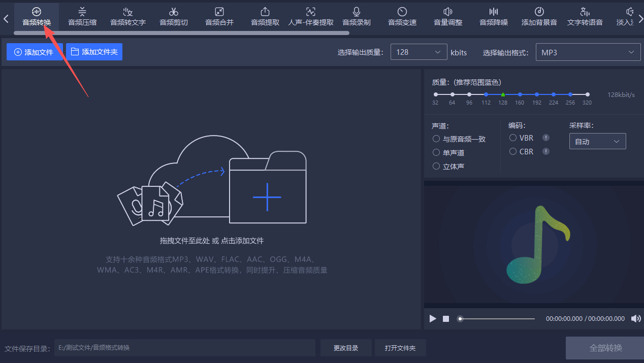
Task: Set quality slider to 256
Action: pyautogui.click(x=570, y=94)
